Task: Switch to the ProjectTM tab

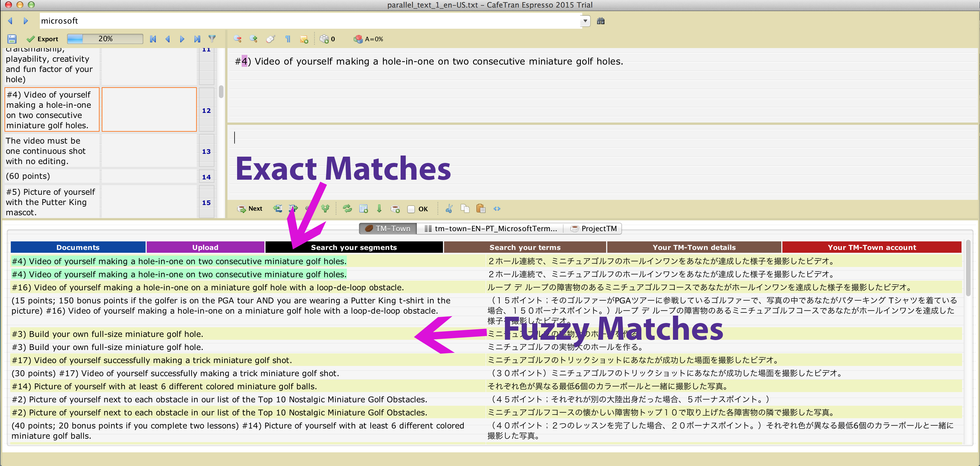Action: point(593,228)
